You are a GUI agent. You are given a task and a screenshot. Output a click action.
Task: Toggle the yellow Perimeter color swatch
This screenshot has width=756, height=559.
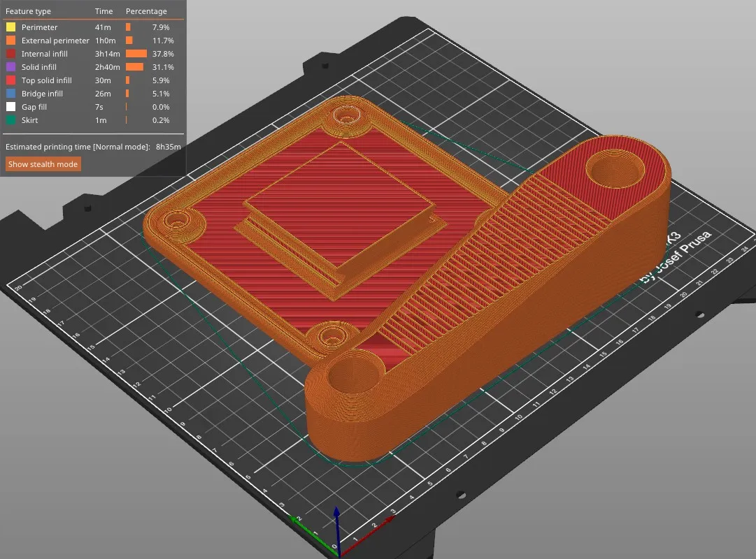pyautogui.click(x=10, y=27)
